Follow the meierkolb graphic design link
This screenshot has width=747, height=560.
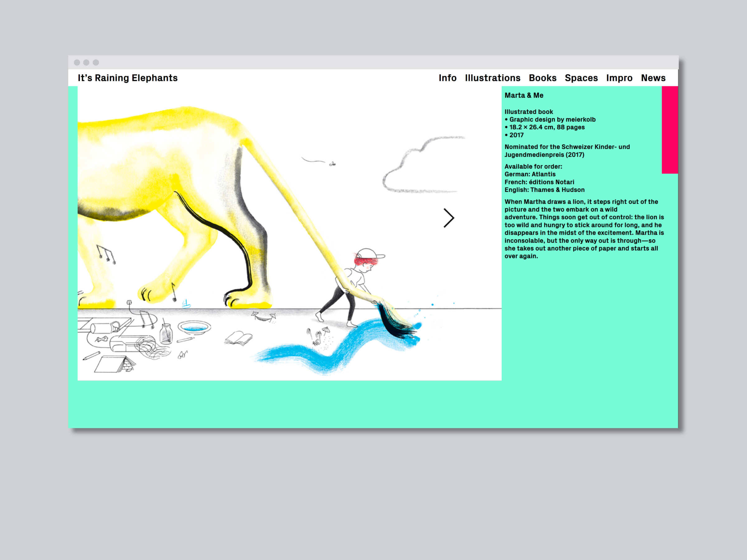point(580,119)
